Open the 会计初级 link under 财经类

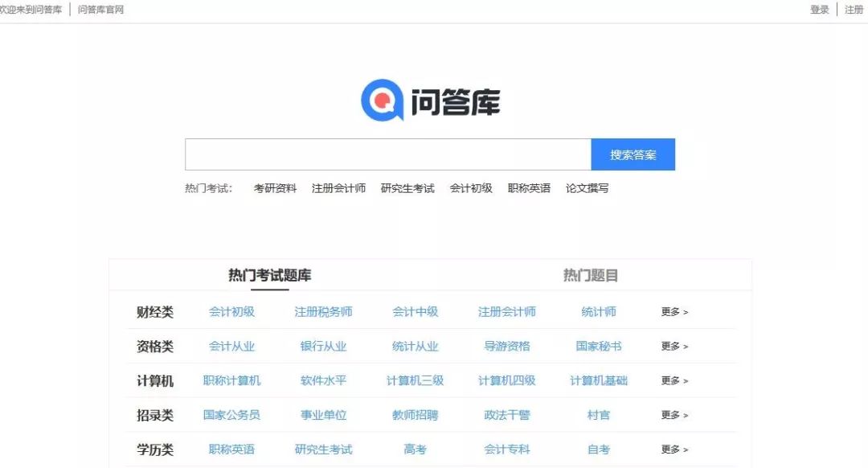pyautogui.click(x=231, y=311)
